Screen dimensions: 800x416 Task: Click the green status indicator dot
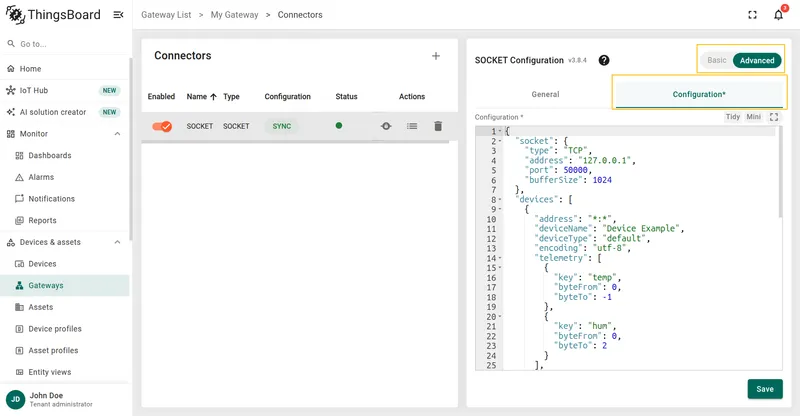coord(339,126)
